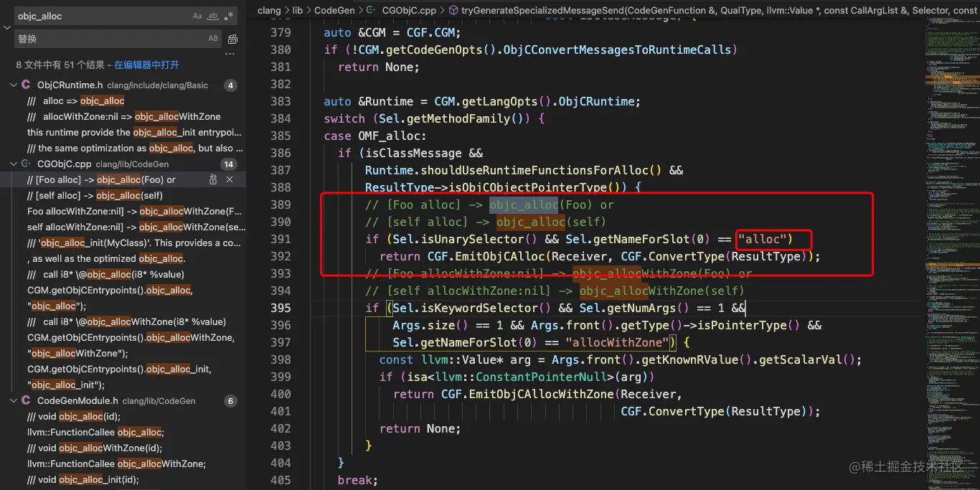Replace the selected '[Foo alloc]' result
The height and width of the screenshot is (490, 980).
213,179
